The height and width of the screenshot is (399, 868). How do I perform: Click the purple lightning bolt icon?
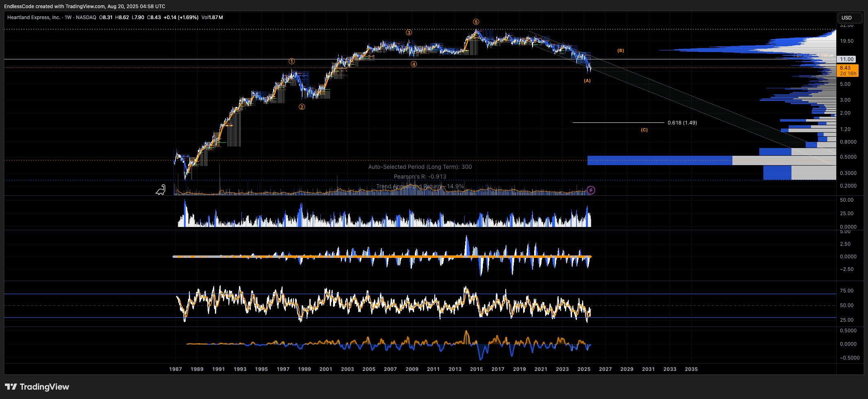click(591, 190)
